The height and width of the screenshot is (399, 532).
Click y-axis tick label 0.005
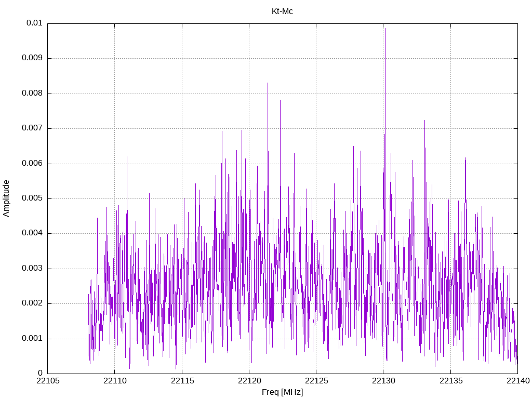pos(32,198)
